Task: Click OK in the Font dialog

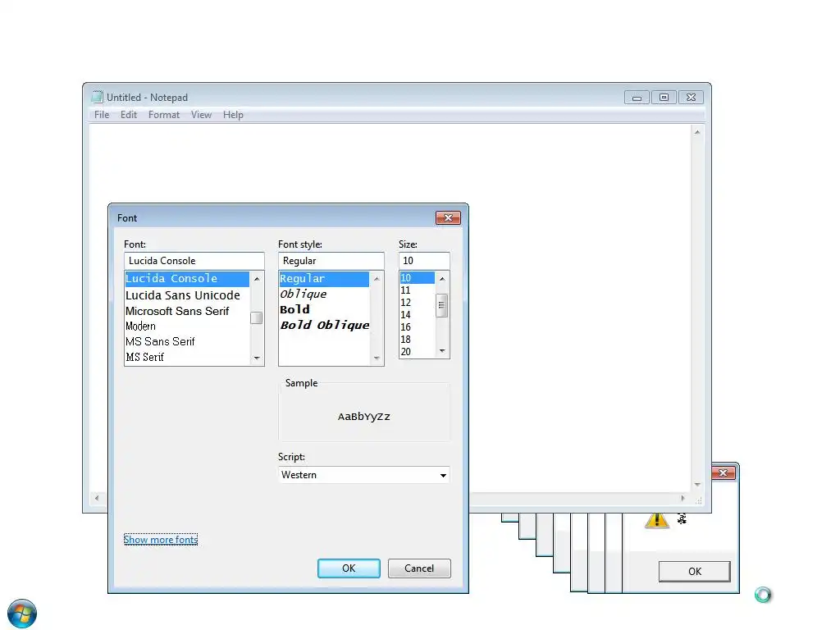Action: click(x=349, y=568)
